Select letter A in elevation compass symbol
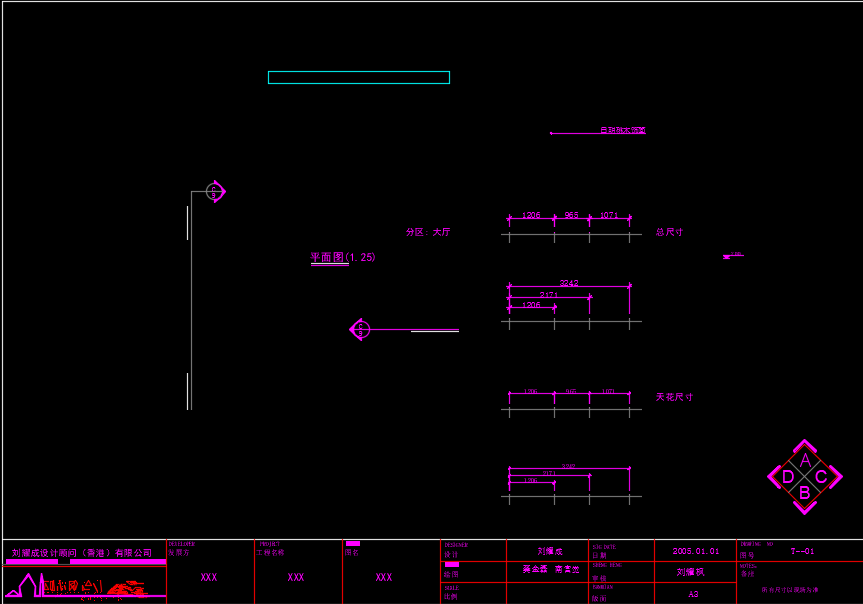 click(805, 460)
